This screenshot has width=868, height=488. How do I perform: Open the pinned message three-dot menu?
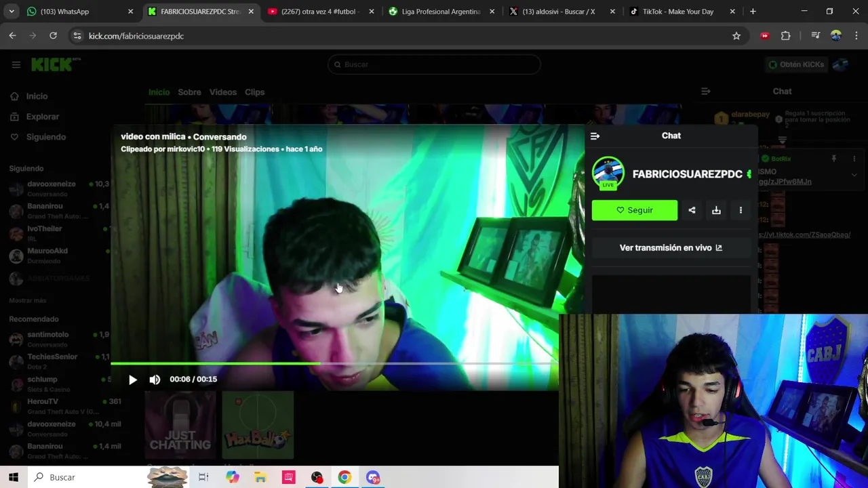point(854,159)
